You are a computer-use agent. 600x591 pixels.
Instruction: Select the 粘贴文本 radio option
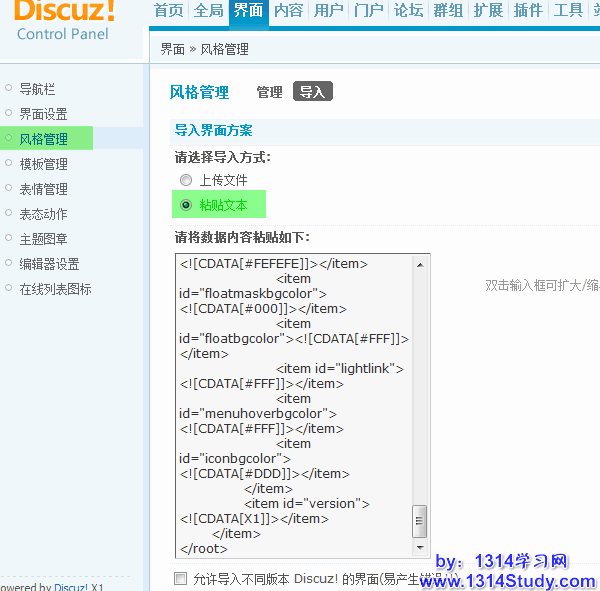tap(186, 205)
